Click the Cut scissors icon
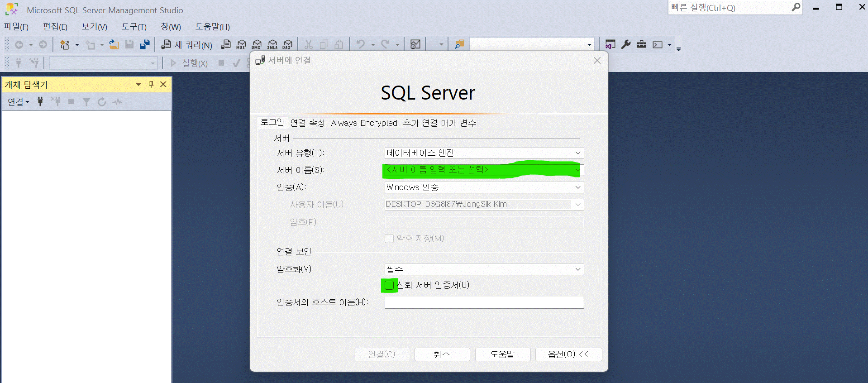 click(x=309, y=44)
